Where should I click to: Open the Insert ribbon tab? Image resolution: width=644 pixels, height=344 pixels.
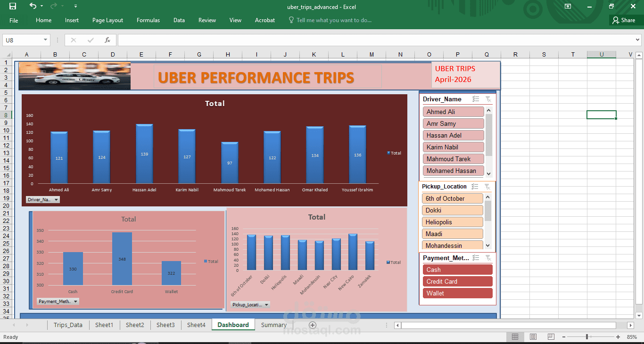(x=72, y=20)
